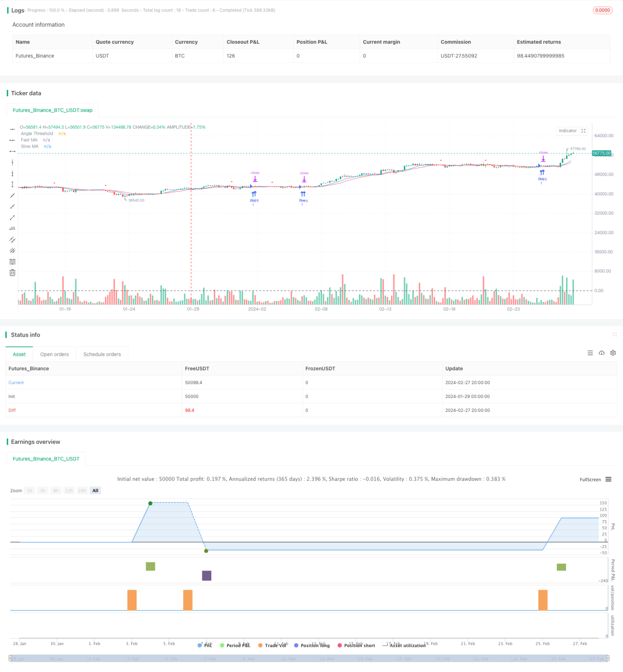Viewport: 623px width, 672px height.
Task: Select the price line with 123 label tool
Action: [12, 228]
